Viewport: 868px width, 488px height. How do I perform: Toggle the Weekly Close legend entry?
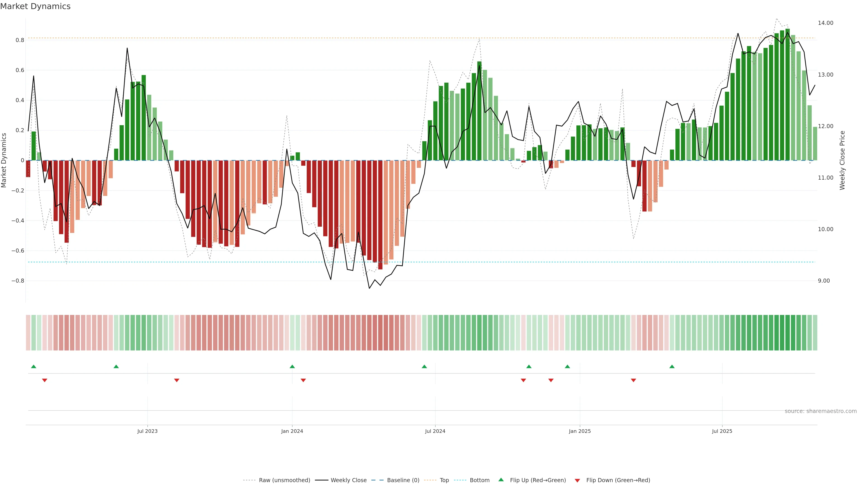[x=348, y=480]
